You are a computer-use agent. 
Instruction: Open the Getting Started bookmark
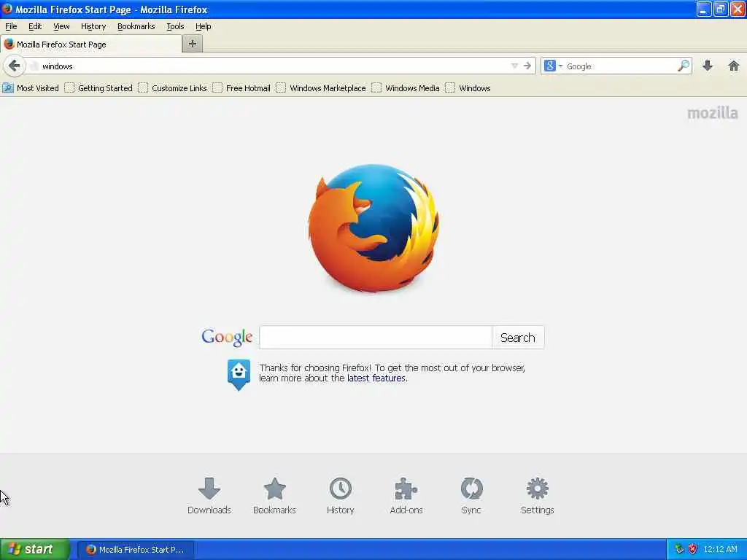pyautogui.click(x=98, y=88)
